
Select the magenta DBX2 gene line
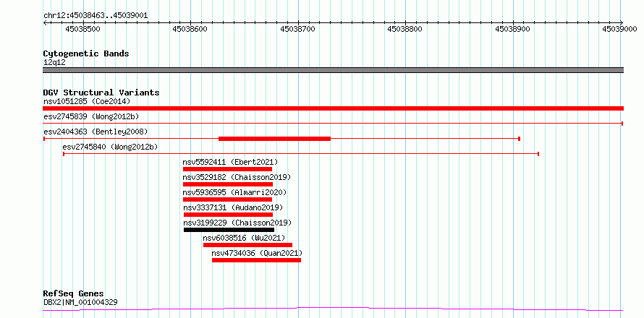pos(334,309)
